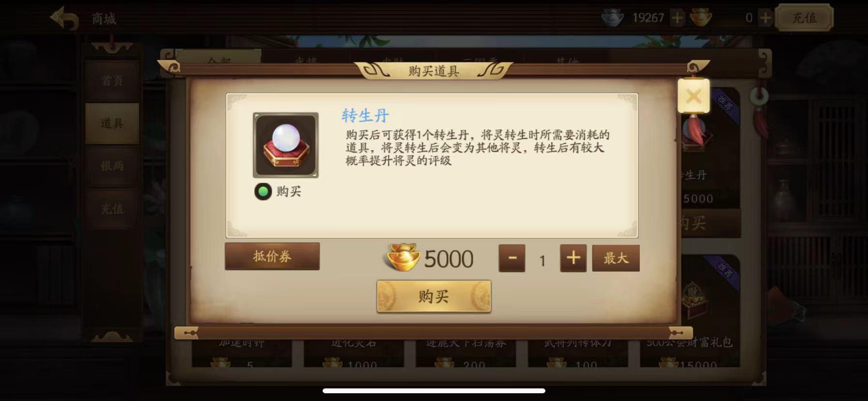Screen dimensions: 868x401
Task: Decrease the purchase quantity
Action: pos(512,258)
